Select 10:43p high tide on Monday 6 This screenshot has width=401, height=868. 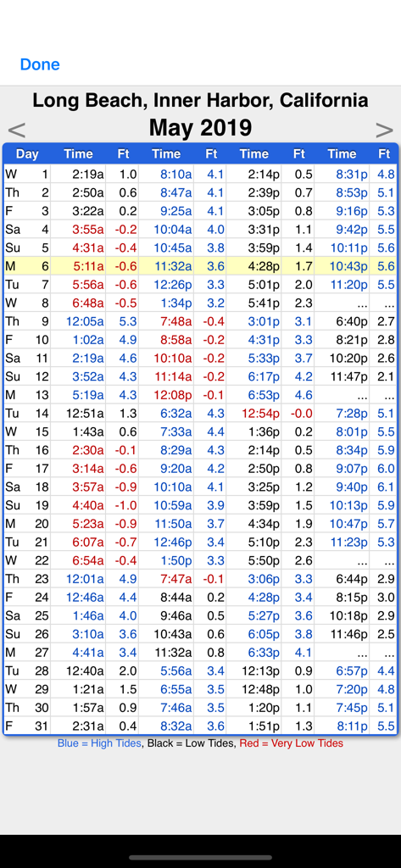348,266
